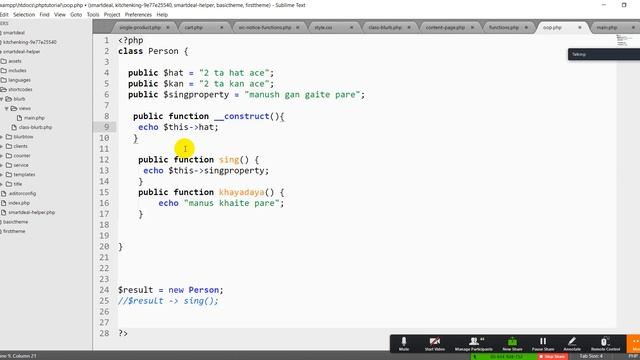Screen dimensions: 640x360
Task: Pause the screen share
Action: point(543,344)
